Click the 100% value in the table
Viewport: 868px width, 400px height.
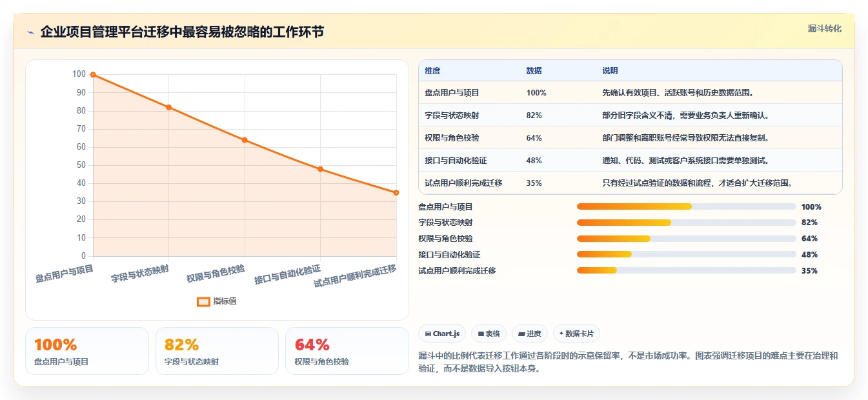536,93
